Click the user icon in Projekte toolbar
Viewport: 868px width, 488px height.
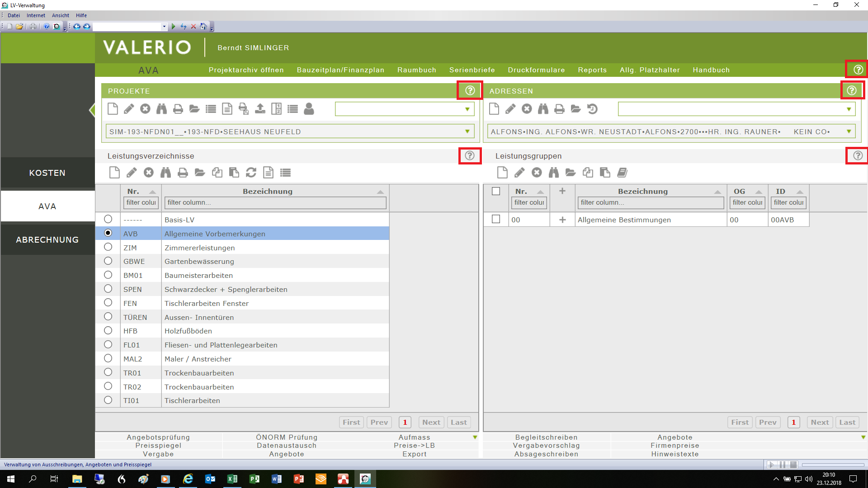pos(309,109)
